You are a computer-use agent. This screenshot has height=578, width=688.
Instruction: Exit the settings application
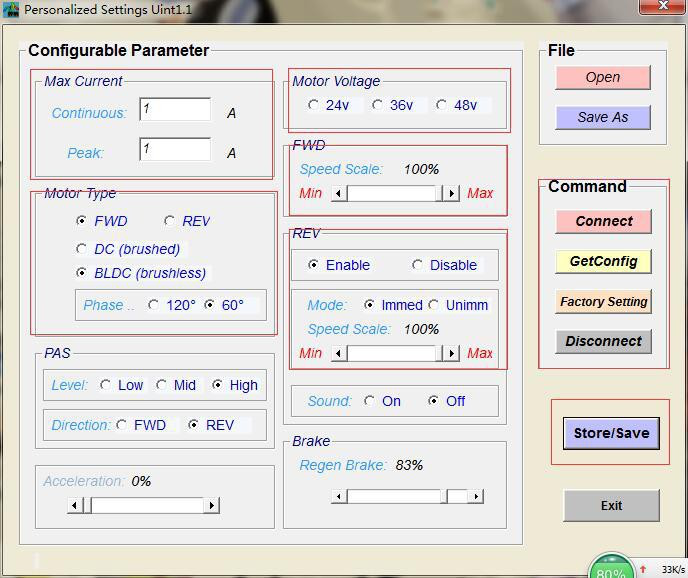pos(611,505)
